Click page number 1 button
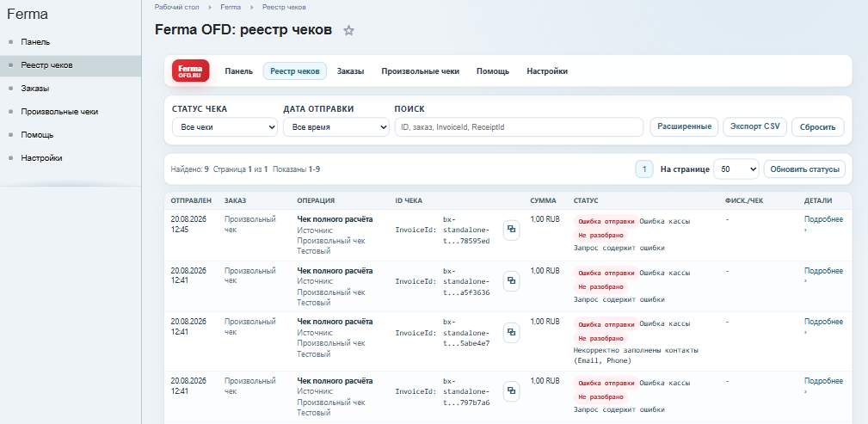This screenshot has height=424, width=868. coord(644,169)
